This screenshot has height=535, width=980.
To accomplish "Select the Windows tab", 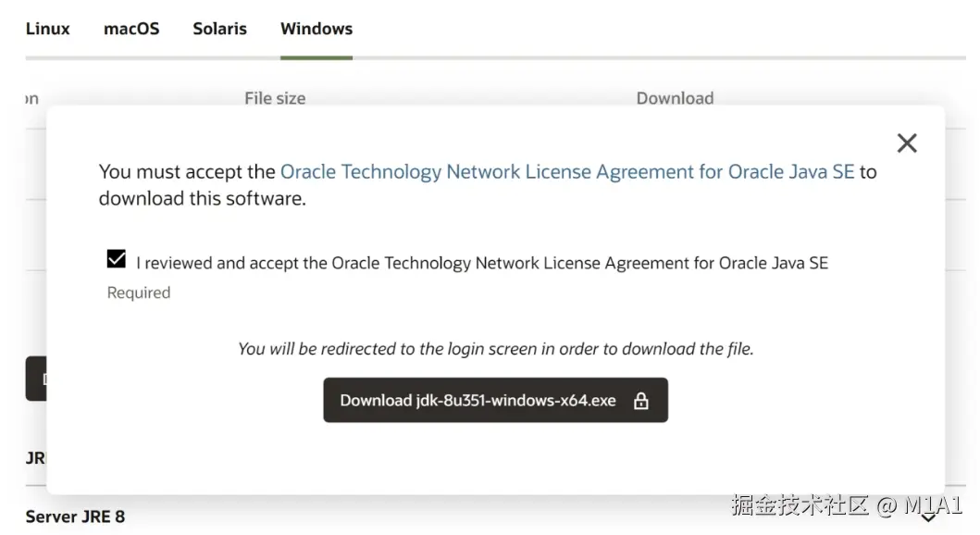I will (x=316, y=29).
